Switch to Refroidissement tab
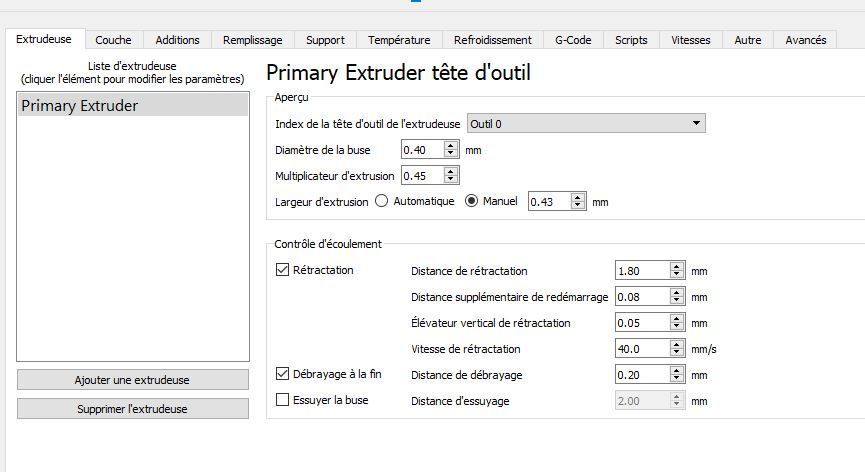This screenshot has height=472, width=865. click(x=493, y=40)
